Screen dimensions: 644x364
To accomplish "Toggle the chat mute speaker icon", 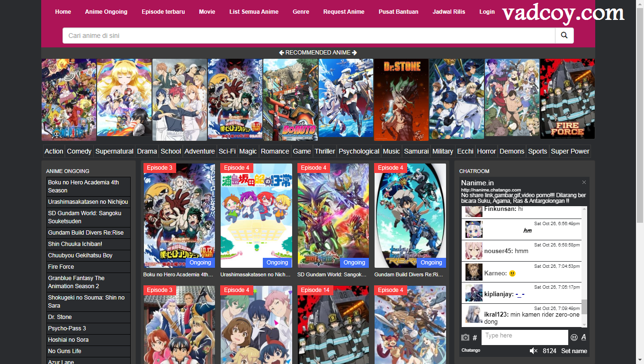I will click(534, 351).
